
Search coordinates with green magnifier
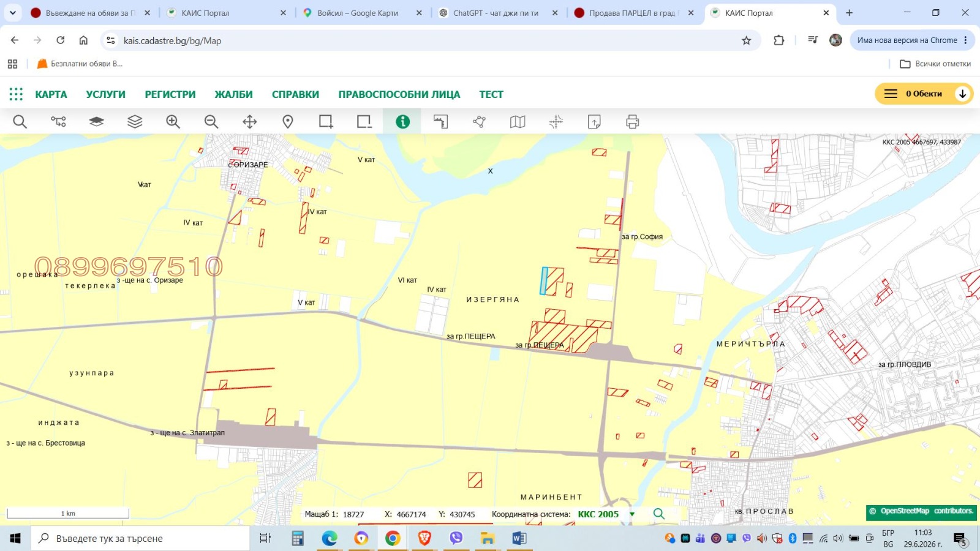coord(658,514)
